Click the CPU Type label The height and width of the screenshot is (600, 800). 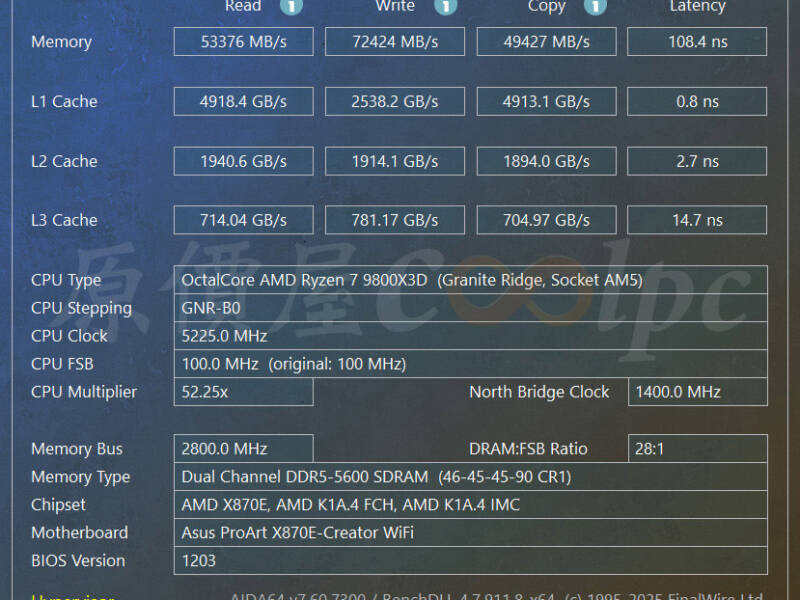click(x=66, y=280)
